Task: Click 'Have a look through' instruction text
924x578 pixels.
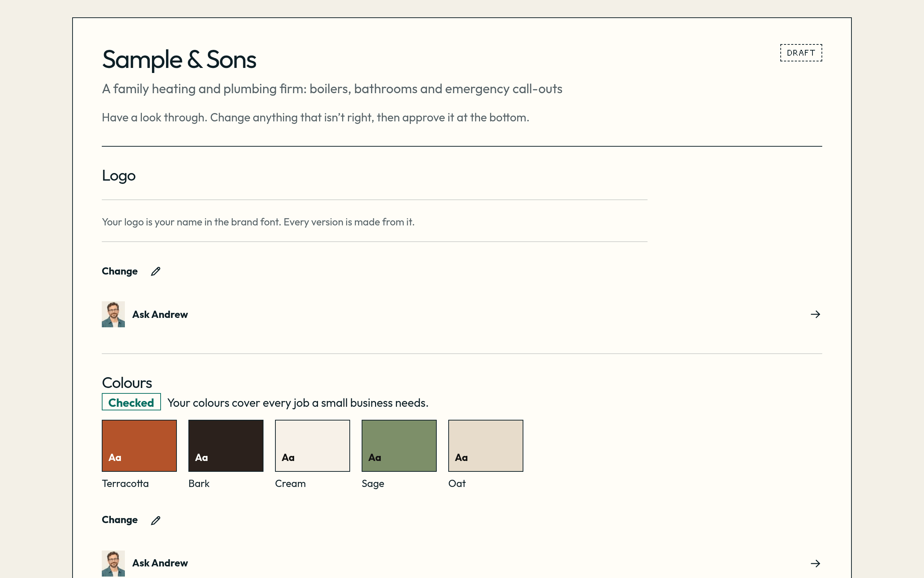Action: click(315, 118)
